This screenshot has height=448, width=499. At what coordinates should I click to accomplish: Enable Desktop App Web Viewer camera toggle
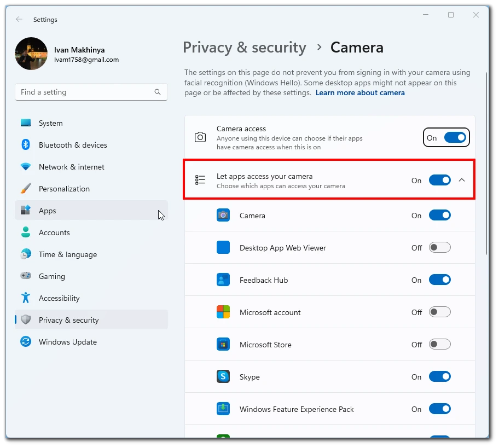tap(440, 248)
